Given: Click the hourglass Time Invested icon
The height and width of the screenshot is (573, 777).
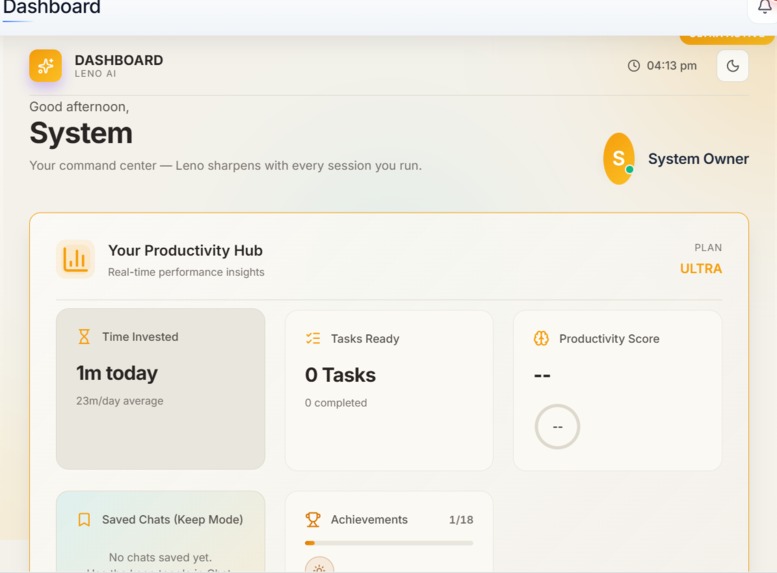Looking at the screenshot, I should [x=84, y=337].
